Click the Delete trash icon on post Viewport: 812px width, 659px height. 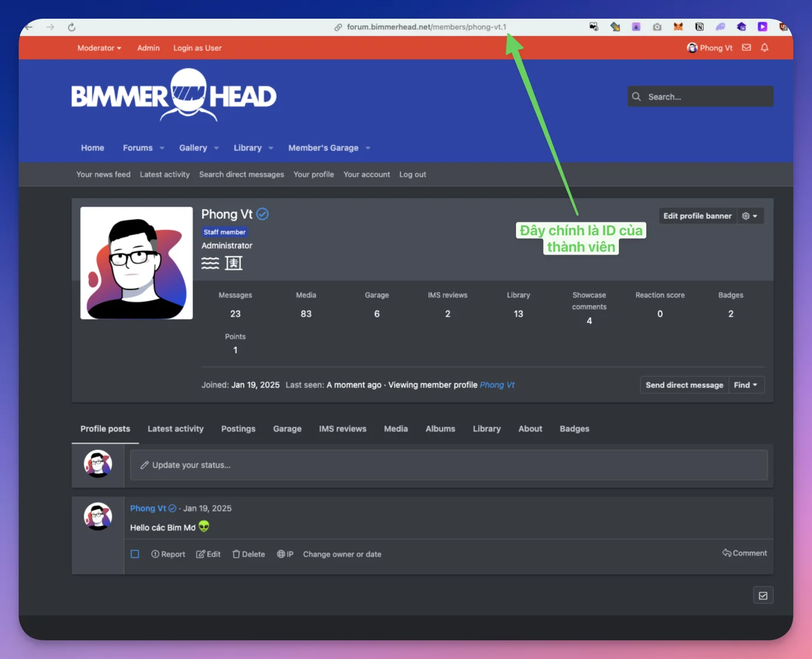coord(236,554)
